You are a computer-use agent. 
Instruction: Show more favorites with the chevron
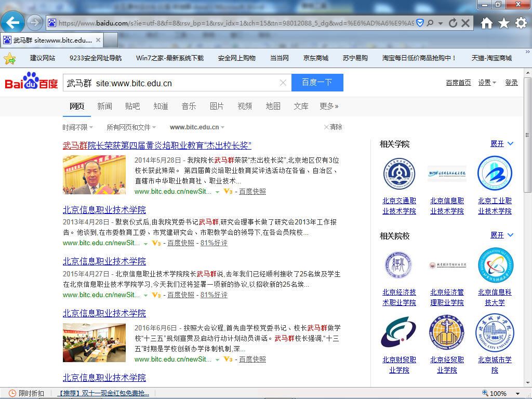tap(528, 52)
